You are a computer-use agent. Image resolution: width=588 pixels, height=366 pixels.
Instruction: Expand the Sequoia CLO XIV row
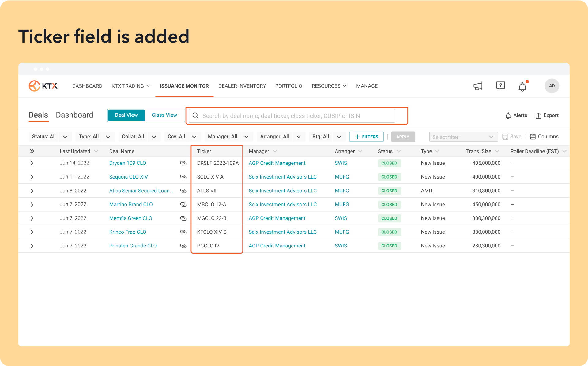click(x=32, y=177)
